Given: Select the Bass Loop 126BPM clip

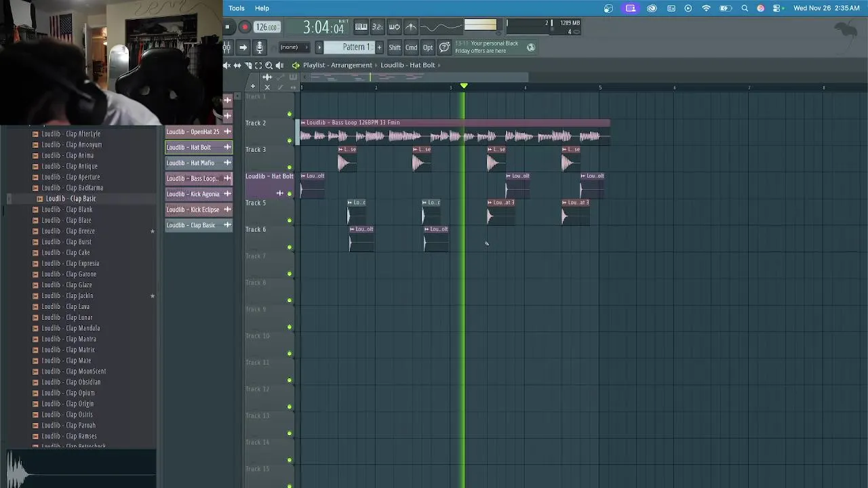Looking at the screenshot, I should [x=455, y=132].
